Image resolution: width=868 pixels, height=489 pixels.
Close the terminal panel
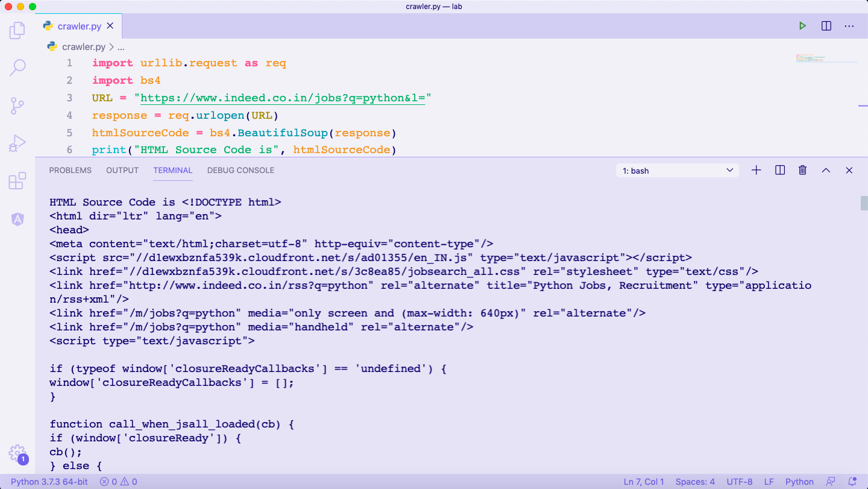[849, 171]
